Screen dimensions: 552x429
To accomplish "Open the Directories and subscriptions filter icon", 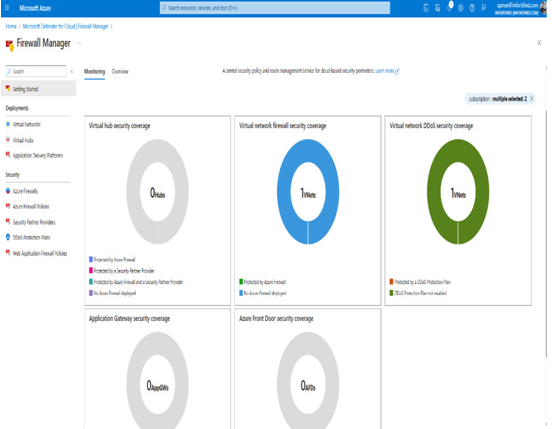I will 438,8.
